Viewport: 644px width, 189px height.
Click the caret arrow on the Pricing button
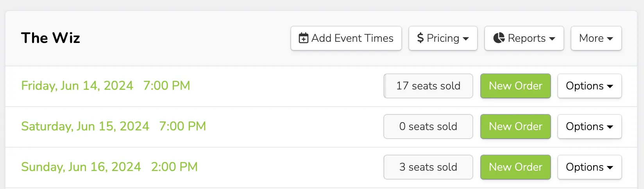466,39
